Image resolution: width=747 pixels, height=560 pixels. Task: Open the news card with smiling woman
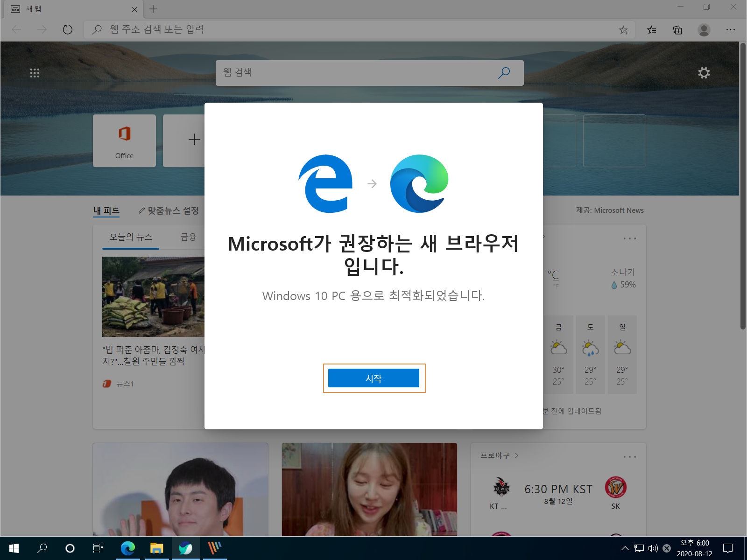click(x=369, y=490)
